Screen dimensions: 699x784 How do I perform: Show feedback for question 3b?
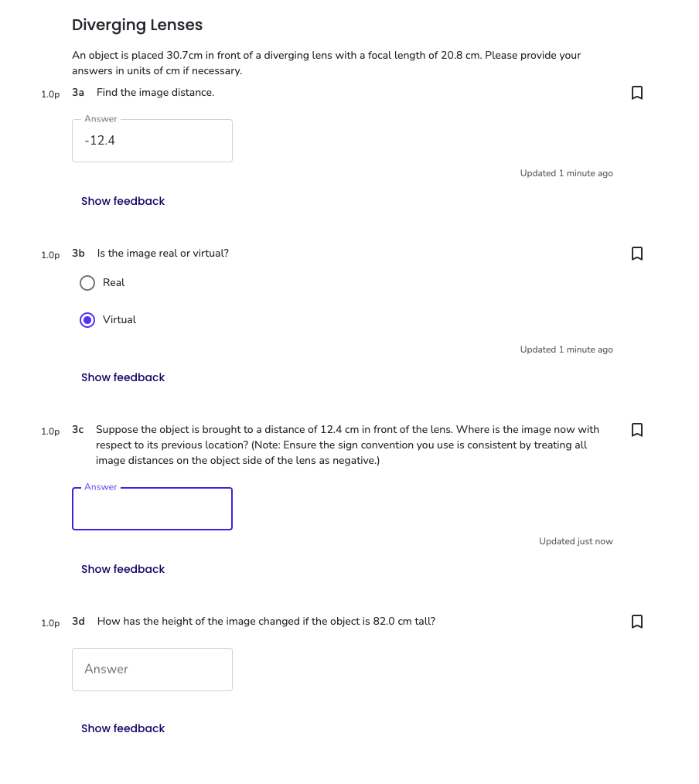pos(123,377)
